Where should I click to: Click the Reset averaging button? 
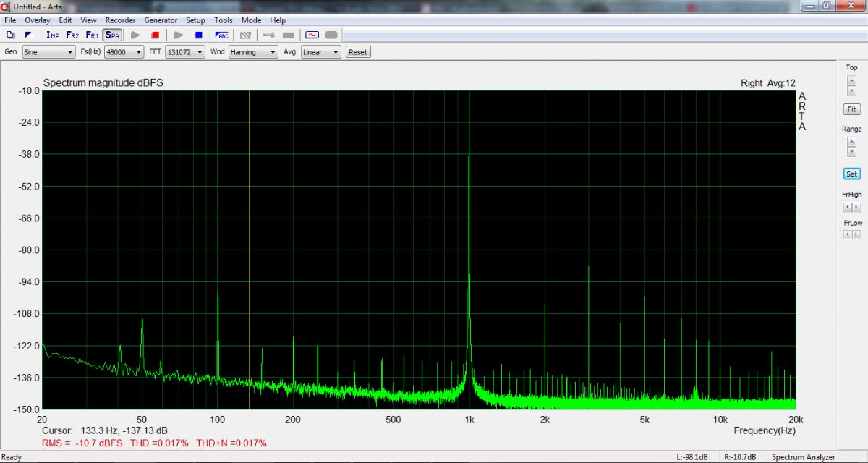358,52
